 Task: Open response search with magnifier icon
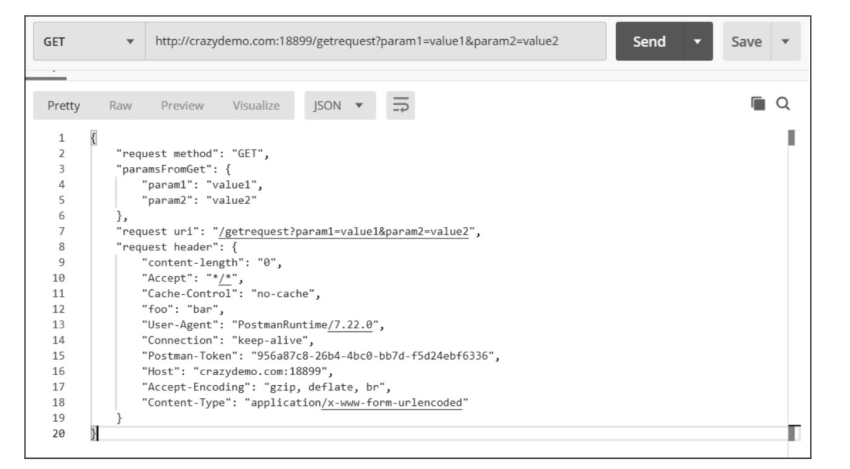(x=783, y=103)
